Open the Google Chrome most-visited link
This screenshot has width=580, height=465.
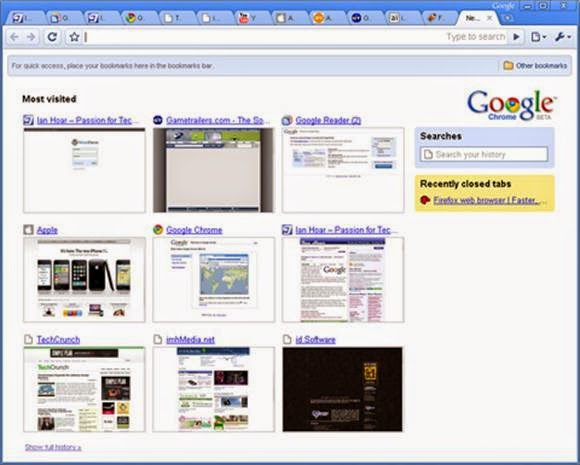tap(194, 230)
